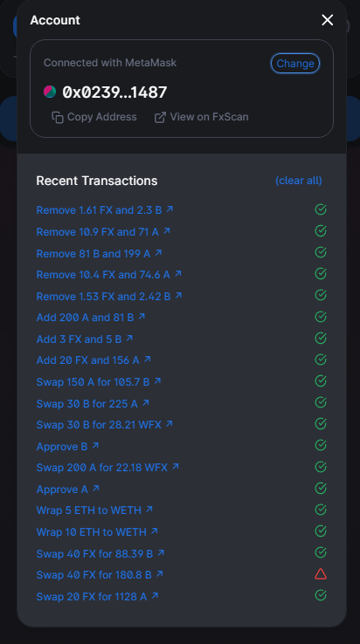
Task: Click the Change wallet button
Action: 295,63
